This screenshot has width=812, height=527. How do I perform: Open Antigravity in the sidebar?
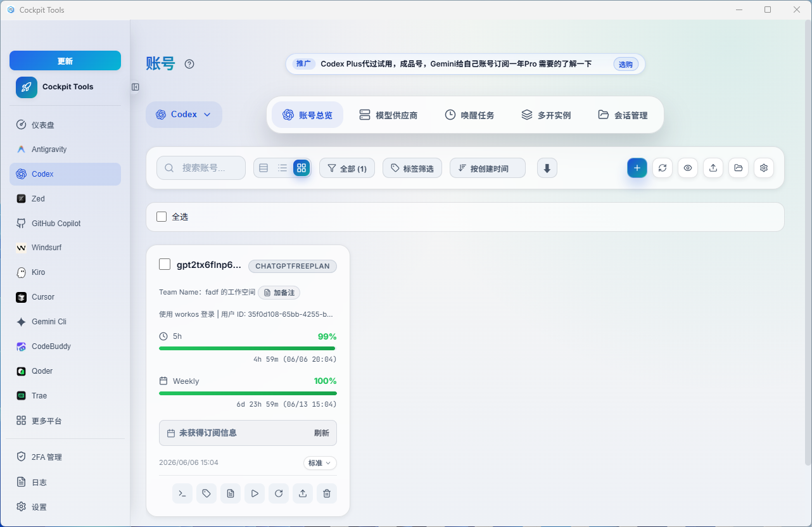click(x=65, y=149)
